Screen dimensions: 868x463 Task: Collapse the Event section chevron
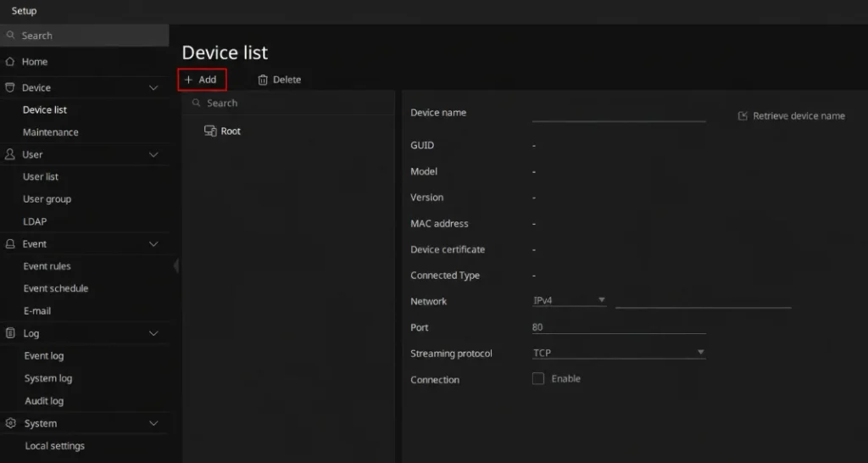(153, 243)
